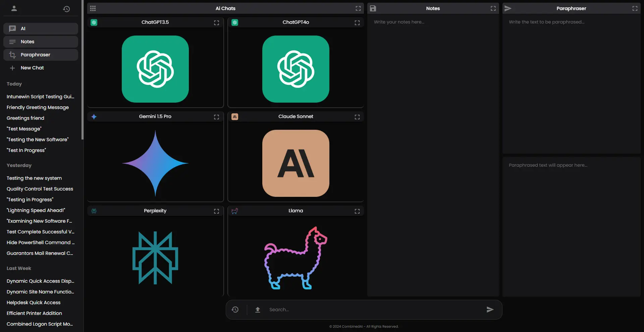Image resolution: width=644 pixels, height=332 pixels.
Task: Click the grid icon in Ai Chats header
Action: point(93,8)
